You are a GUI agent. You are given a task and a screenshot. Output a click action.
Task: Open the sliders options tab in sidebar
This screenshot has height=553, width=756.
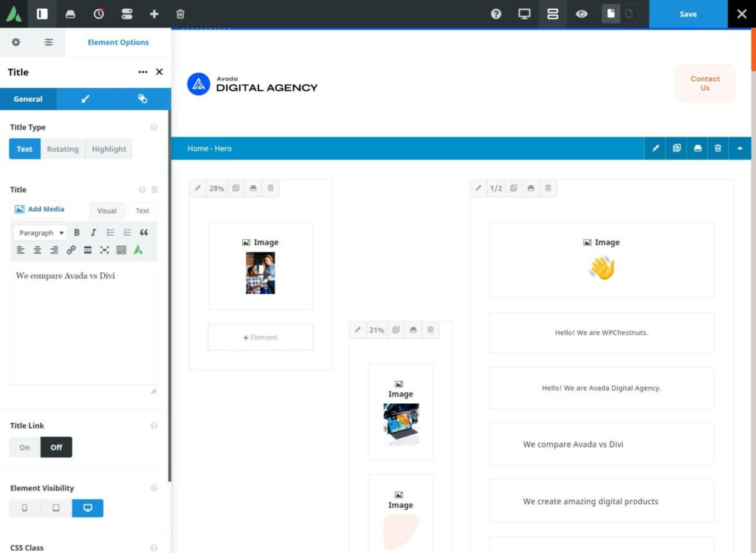49,42
